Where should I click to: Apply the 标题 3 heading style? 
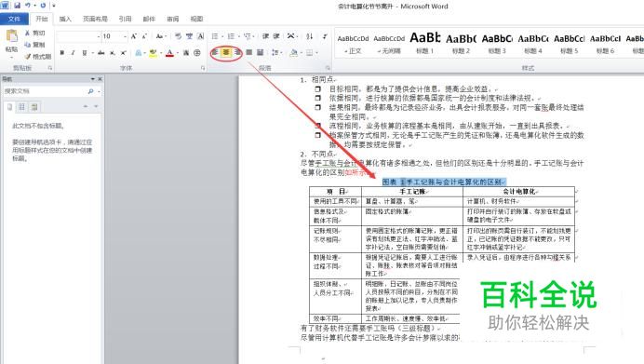[x=497, y=44]
